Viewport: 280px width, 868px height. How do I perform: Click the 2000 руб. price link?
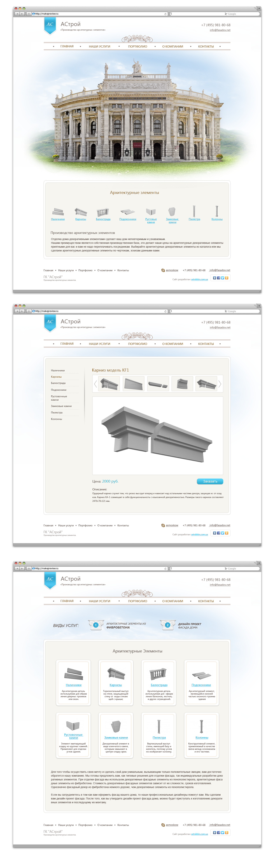110,481
